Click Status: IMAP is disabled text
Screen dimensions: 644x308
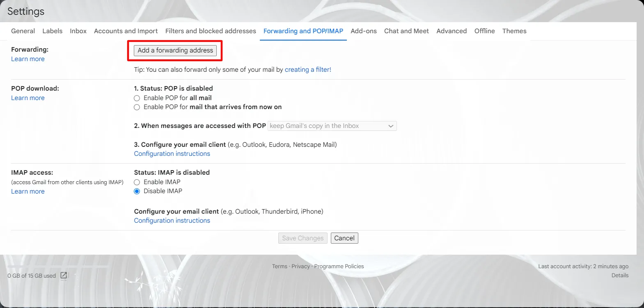point(172,173)
